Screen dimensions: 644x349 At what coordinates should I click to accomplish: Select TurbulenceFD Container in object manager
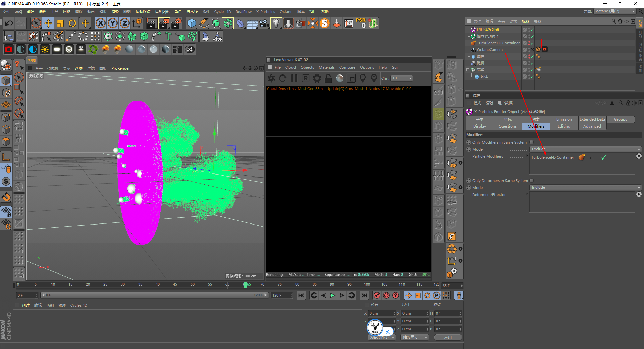[498, 43]
